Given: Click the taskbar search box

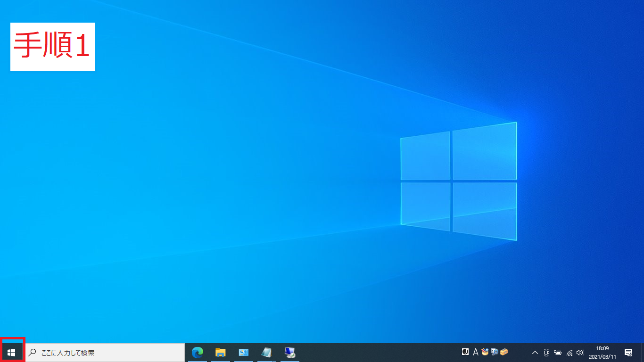Looking at the screenshot, I should point(105,352).
